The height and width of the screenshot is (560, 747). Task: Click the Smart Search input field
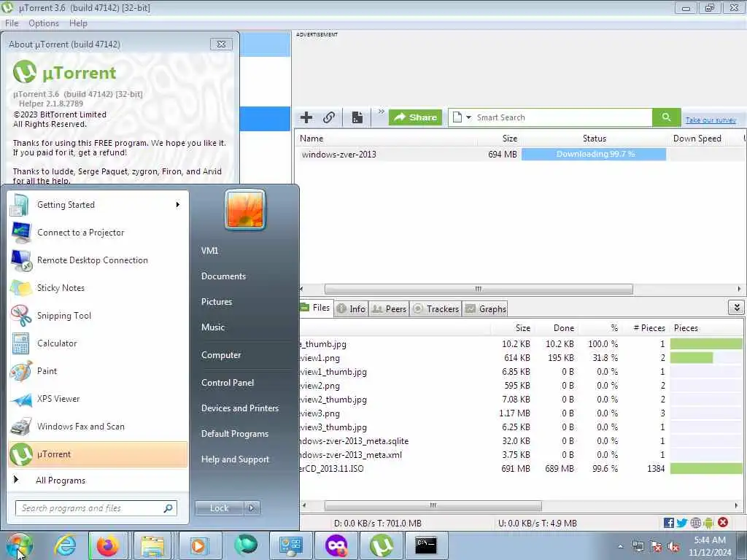click(562, 117)
